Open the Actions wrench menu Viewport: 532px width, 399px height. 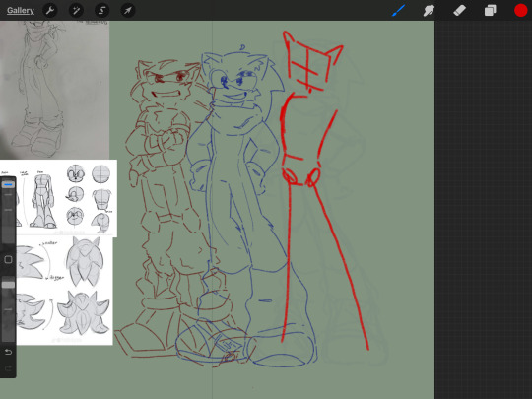coord(50,11)
